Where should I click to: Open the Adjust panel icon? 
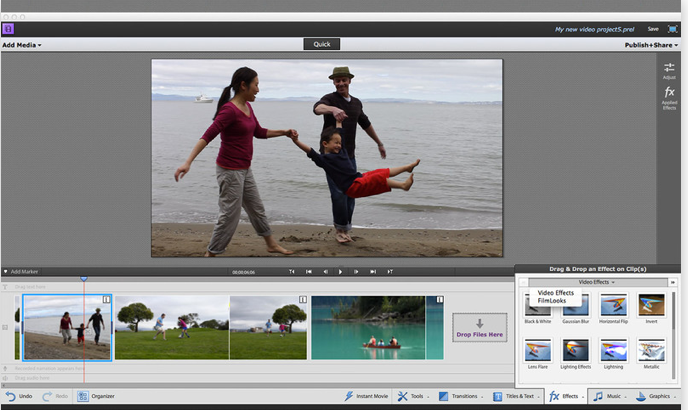coord(669,70)
